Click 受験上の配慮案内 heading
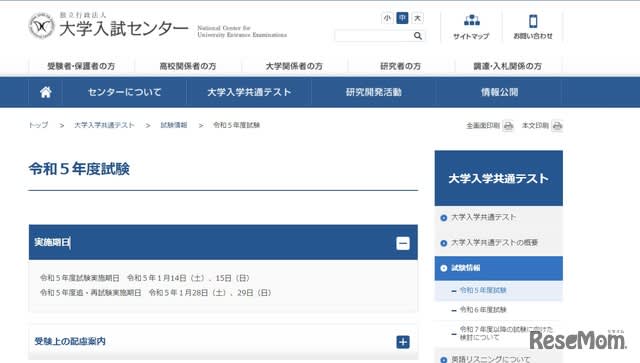 (70, 341)
